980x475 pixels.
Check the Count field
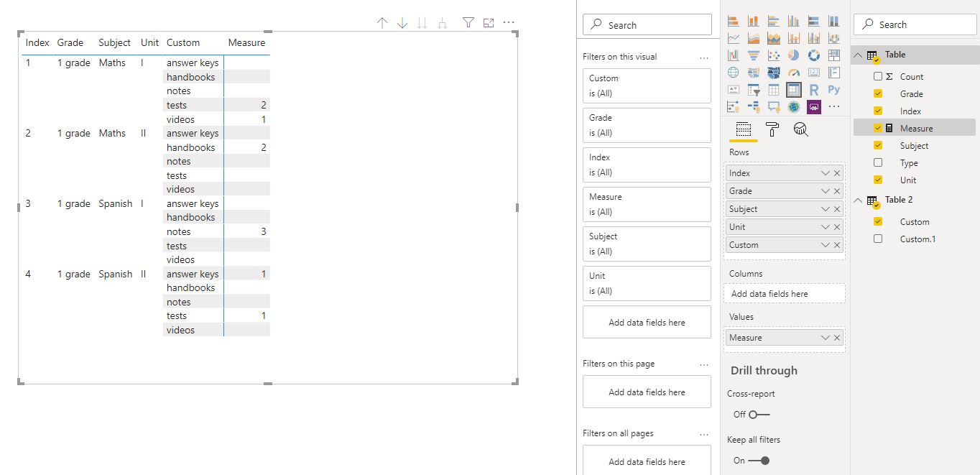878,76
